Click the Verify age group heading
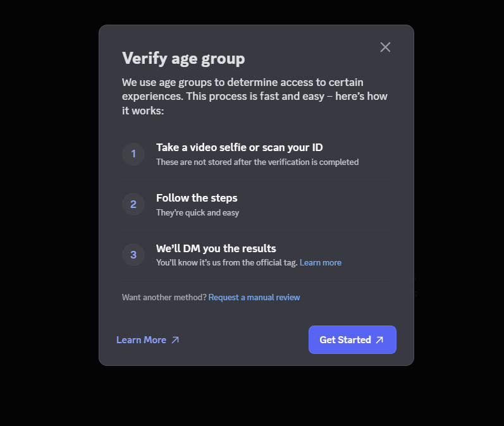The height and width of the screenshot is (426, 504). tap(183, 59)
